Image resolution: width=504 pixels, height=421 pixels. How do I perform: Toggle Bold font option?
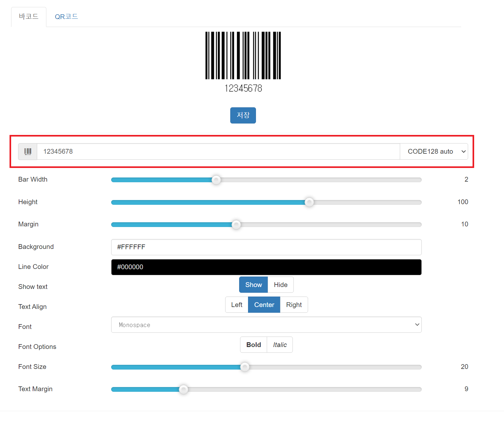point(253,345)
